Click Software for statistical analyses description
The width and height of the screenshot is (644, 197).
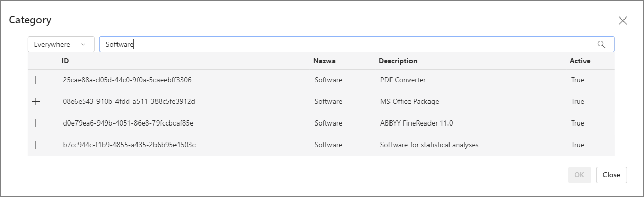click(429, 145)
